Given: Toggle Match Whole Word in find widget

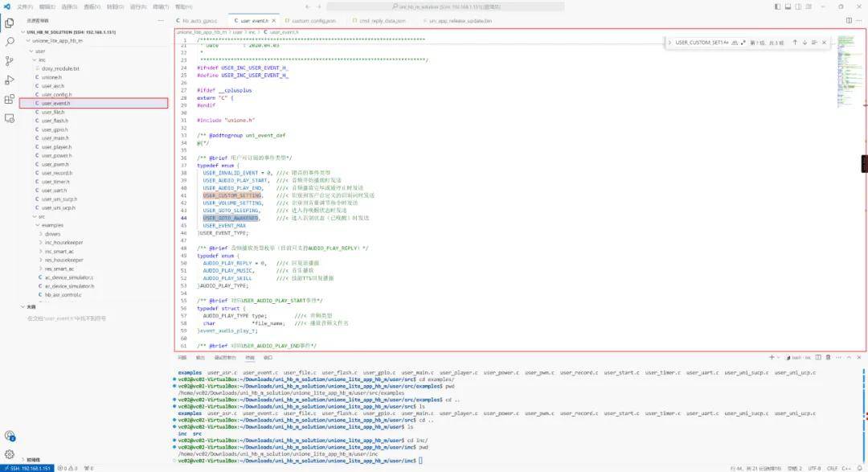Looking at the screenshot, I should click(734, 43).
